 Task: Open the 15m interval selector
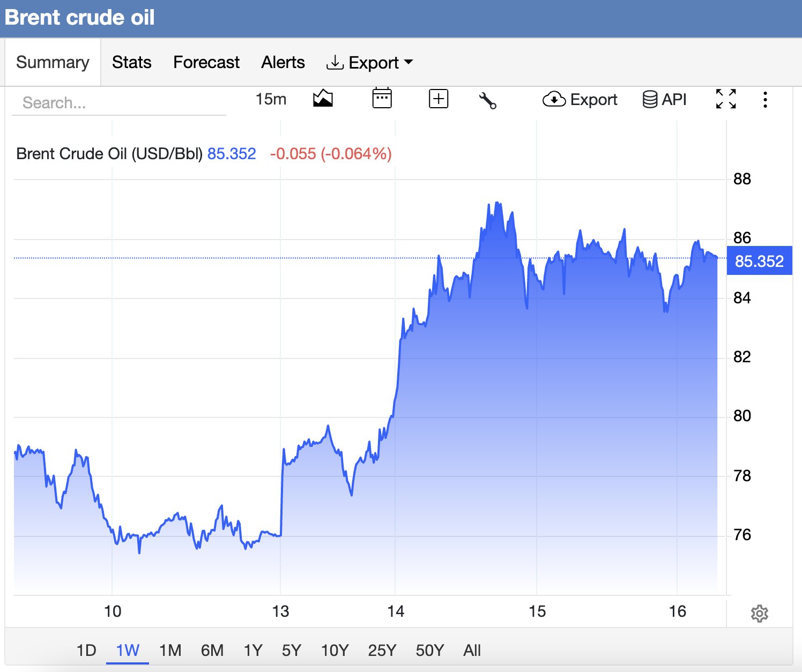(271, 99)
